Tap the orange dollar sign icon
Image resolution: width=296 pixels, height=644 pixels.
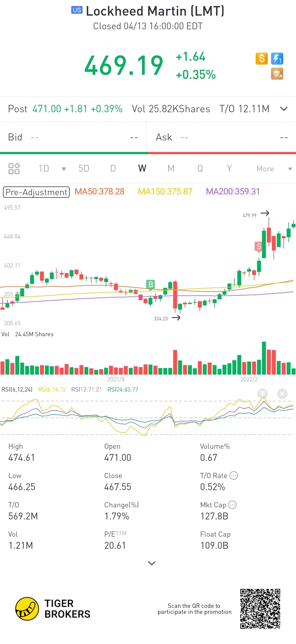pos(261,59)
